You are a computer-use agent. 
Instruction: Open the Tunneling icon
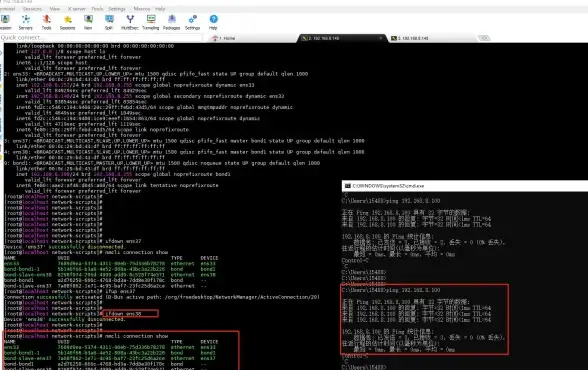click(x=151, y=22)
